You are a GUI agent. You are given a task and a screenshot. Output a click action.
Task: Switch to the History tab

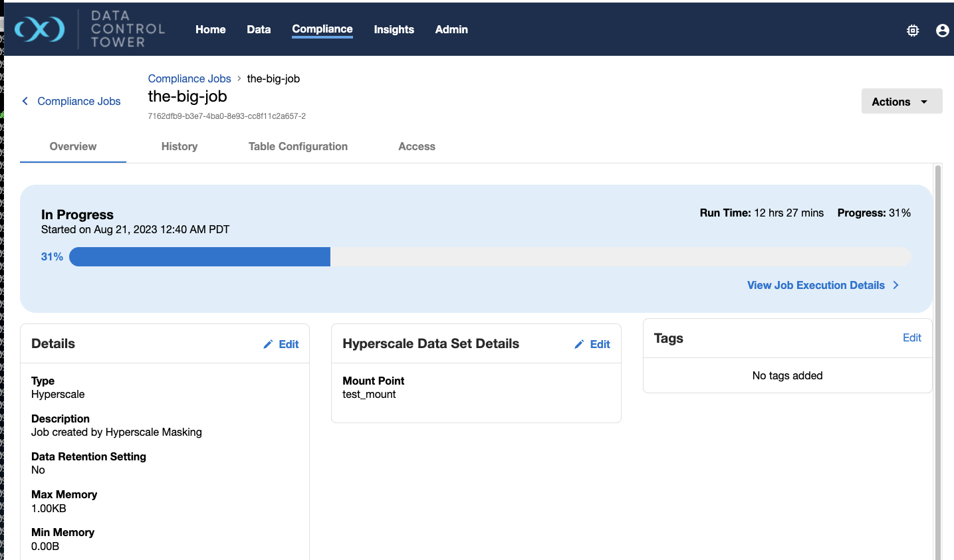(179, 146)
